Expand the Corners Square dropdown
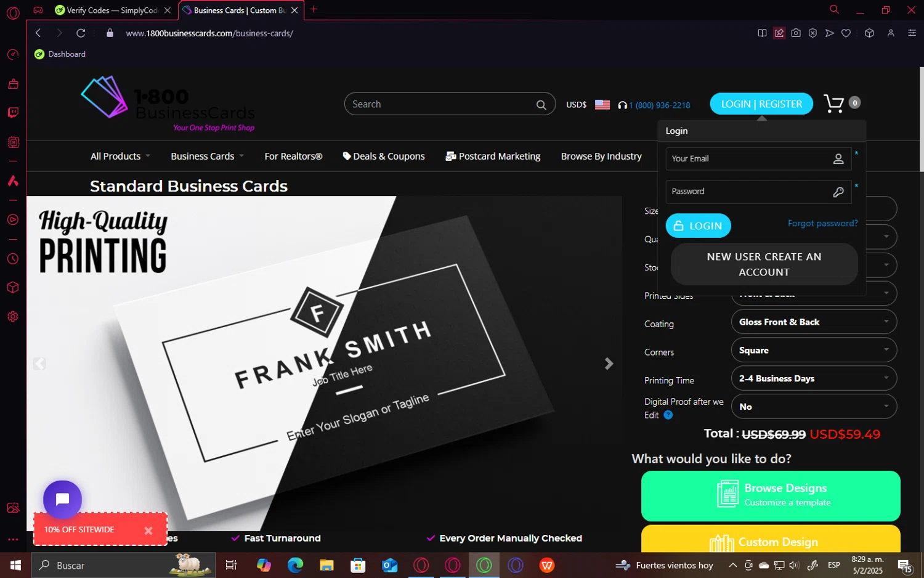924x578 pixels. pyautogui.click(x=814, y=350)
